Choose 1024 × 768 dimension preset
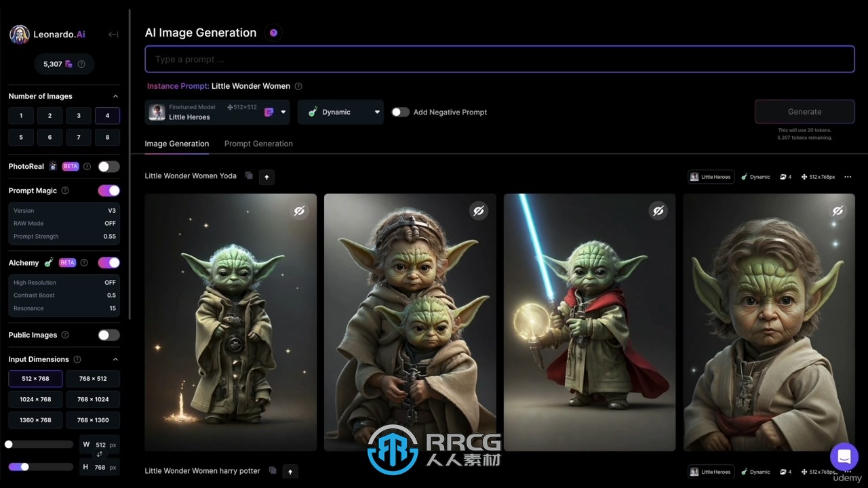The image size is (868, 488). pos(35,399)
